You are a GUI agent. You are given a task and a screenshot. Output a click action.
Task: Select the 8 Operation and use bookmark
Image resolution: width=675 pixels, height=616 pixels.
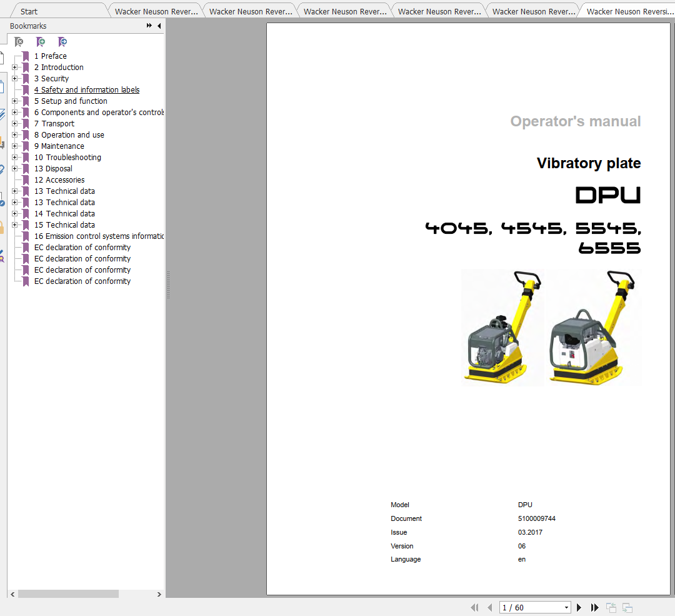tap(69, 135)
